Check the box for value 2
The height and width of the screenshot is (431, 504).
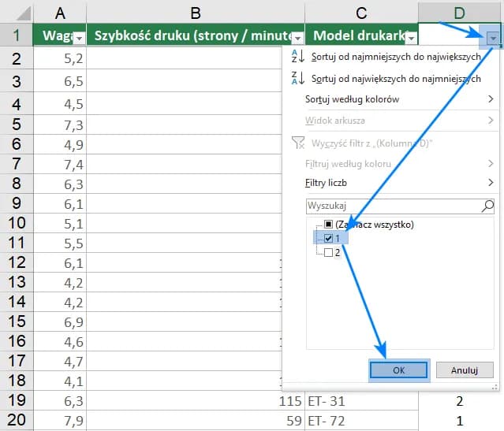click(328, 252)
